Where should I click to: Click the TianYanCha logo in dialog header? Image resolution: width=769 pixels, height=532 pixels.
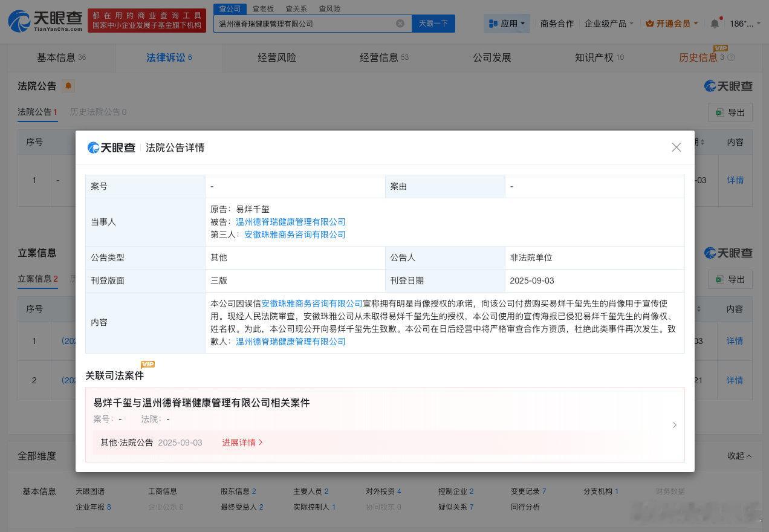[x=112, y=148]
